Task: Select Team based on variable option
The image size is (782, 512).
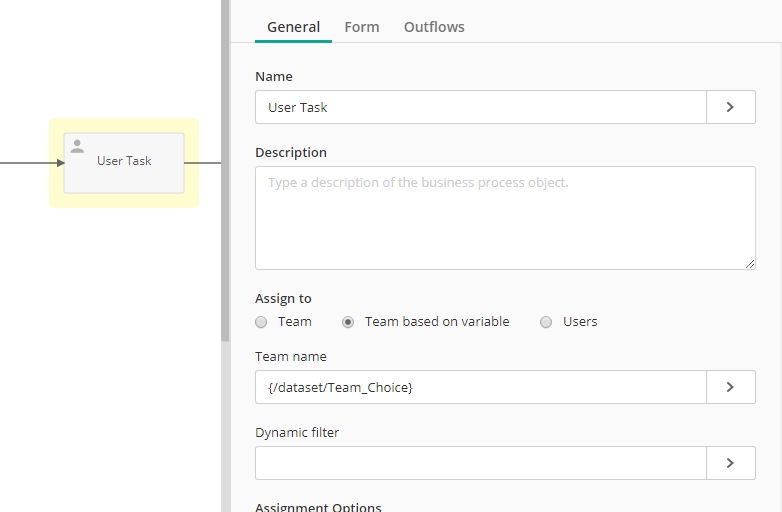Action: (x=348, y=322)
